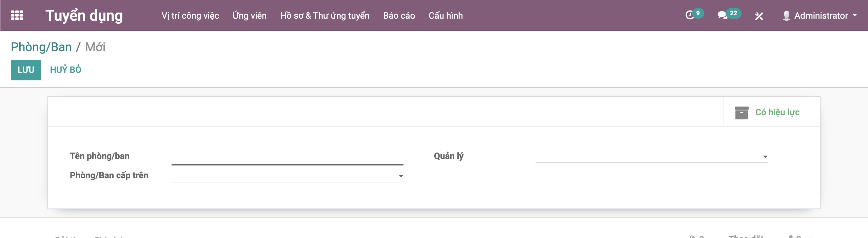Open the conversations chat bubble icon

[722, 15]
